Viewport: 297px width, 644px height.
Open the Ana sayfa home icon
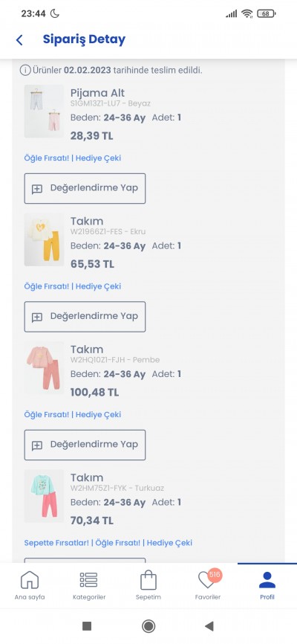pyautogui.click(x=30, y=580)
